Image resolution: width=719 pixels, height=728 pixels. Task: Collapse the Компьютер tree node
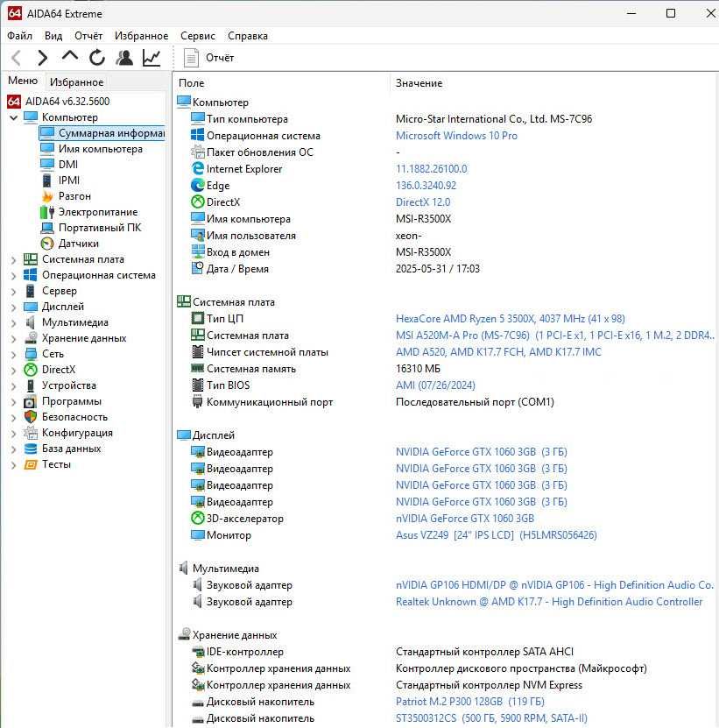coord(13,117)
